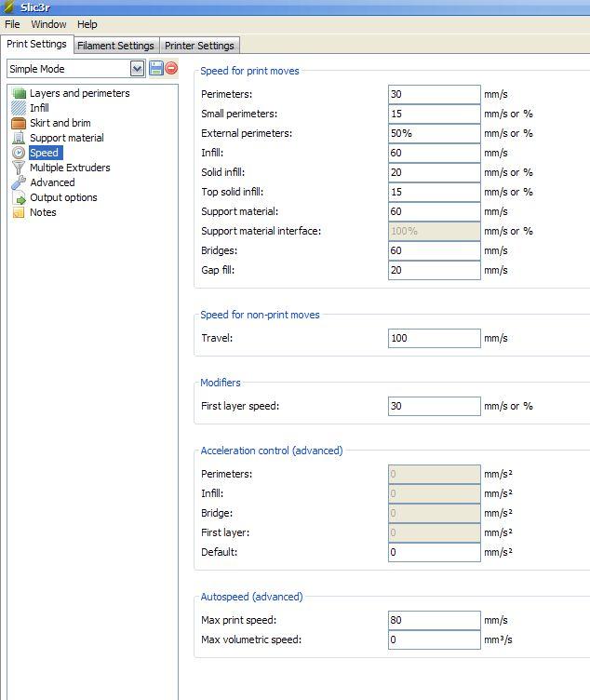This screenshot has height=700, width=590.
Task: Open the File menu
Action: (12, 24)
